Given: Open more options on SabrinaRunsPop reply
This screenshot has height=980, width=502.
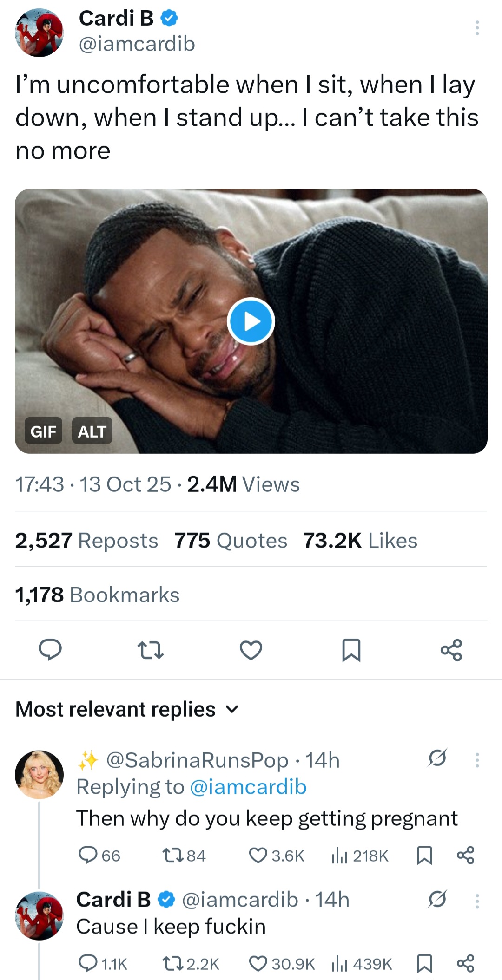Looking at the screenshot, I should (x=477, y=760).
